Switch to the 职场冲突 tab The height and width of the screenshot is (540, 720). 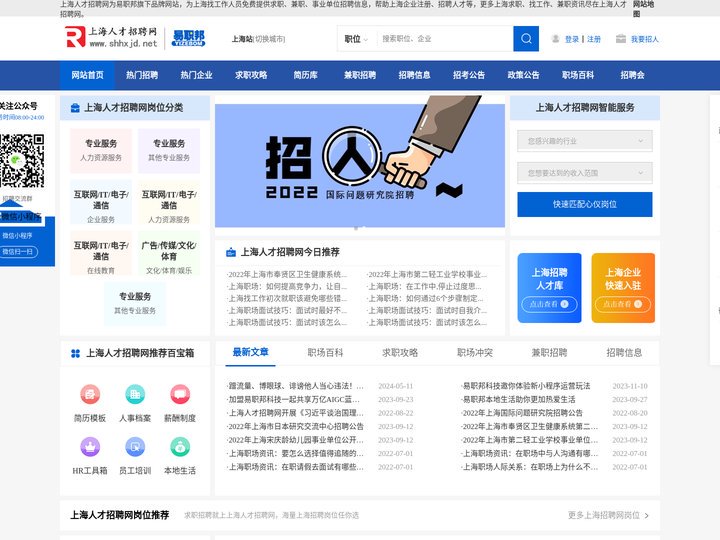tap(475, 352)
